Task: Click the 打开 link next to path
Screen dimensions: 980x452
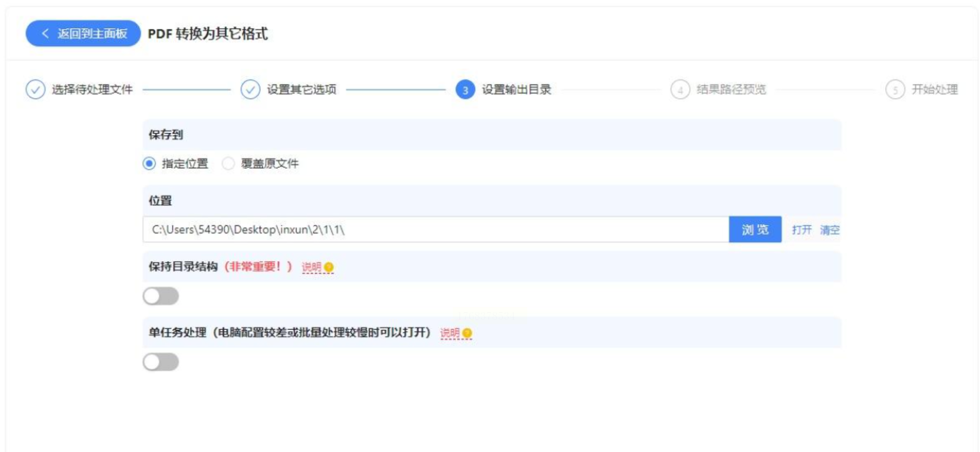Action: click(802, 230)
